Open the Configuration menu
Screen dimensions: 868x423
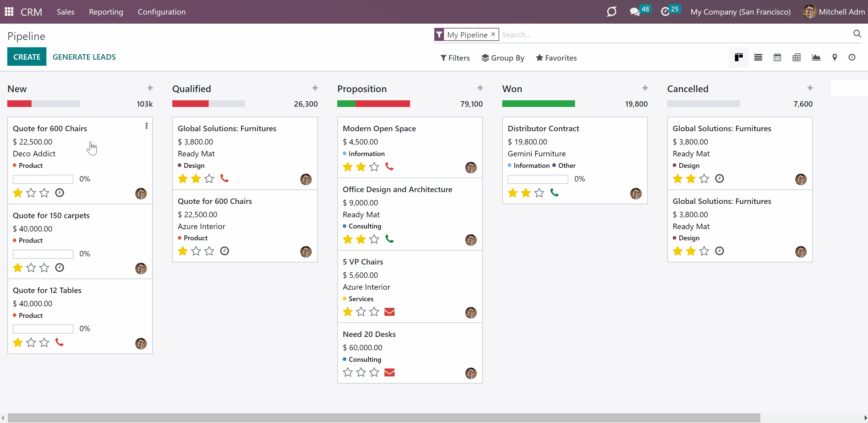pyautogui.click(x=161, y=12)
